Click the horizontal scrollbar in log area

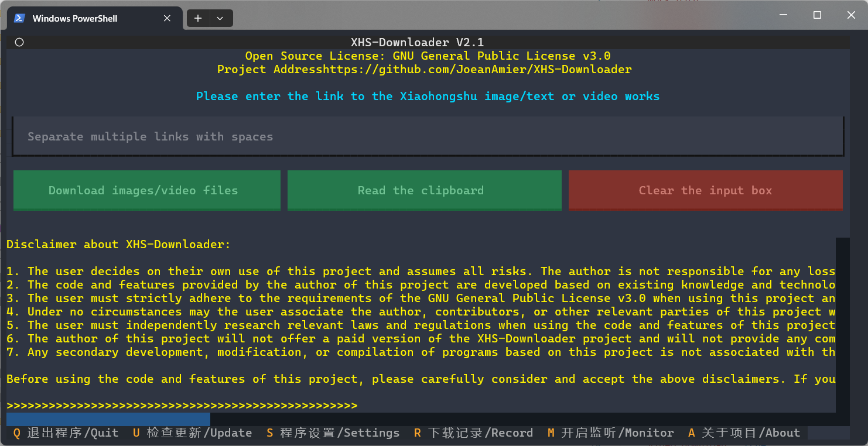[x=108, y=419]
